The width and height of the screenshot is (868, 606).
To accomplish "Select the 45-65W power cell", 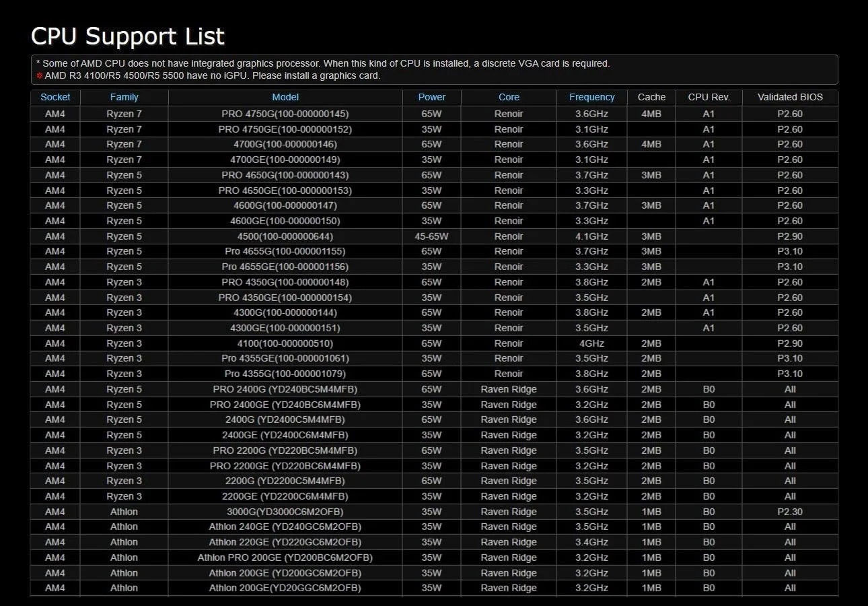I will (431, 236).
